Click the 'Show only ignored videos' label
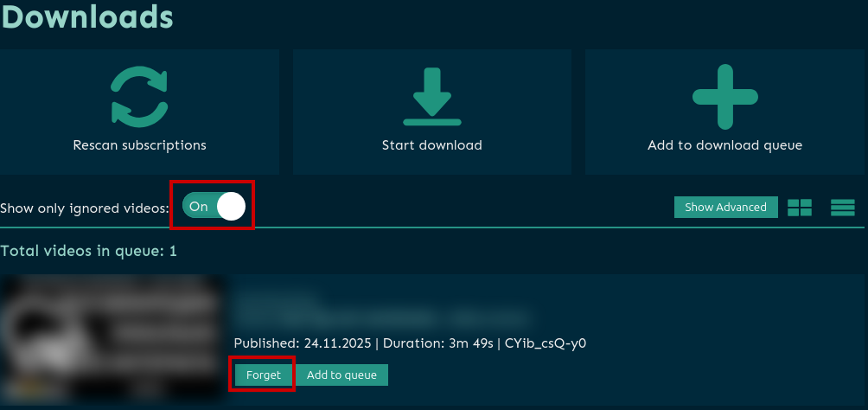Image resolution: width=868 pixels, height=410 pixels. pos(85,208)
